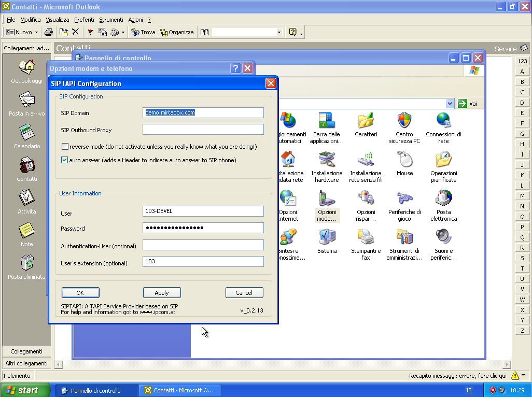Open the File menu
This screenshot has width=532, height=397.
[11, 20]
